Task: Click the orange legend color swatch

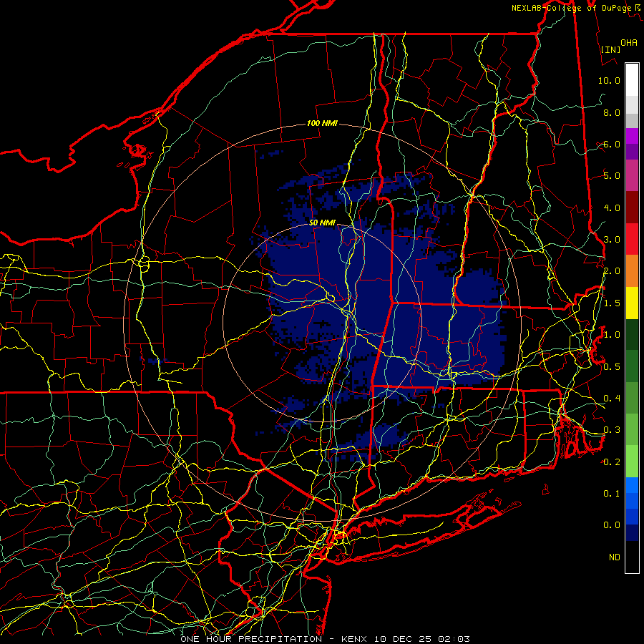Action: coord(632,271)
